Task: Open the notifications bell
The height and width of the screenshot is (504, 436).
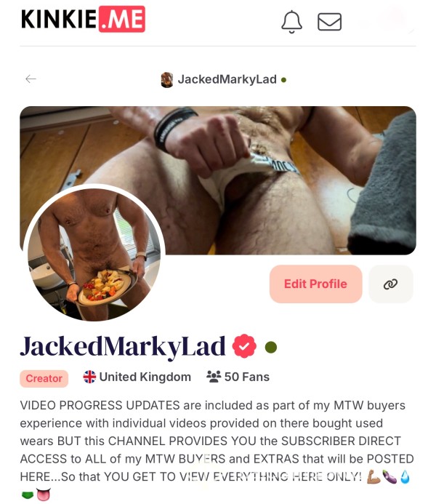Action: (291, 22)
